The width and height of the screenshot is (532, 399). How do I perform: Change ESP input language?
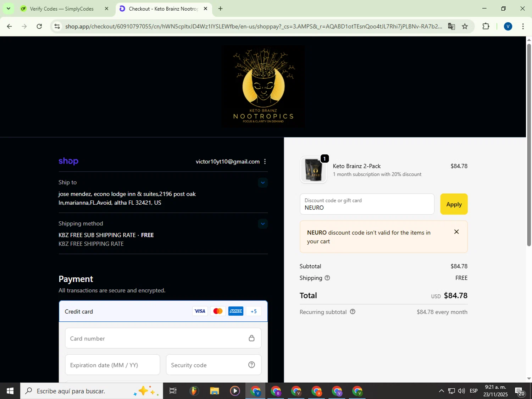[x=473, y=391]
